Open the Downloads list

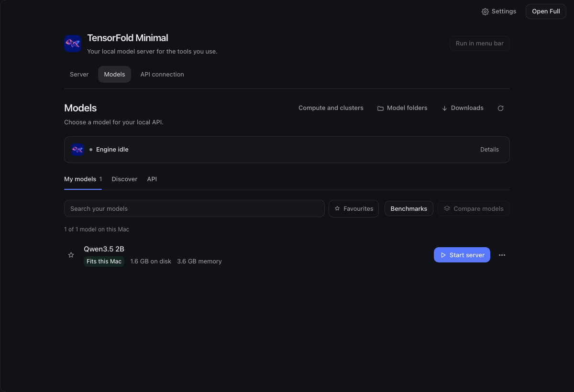click(463, 108)
